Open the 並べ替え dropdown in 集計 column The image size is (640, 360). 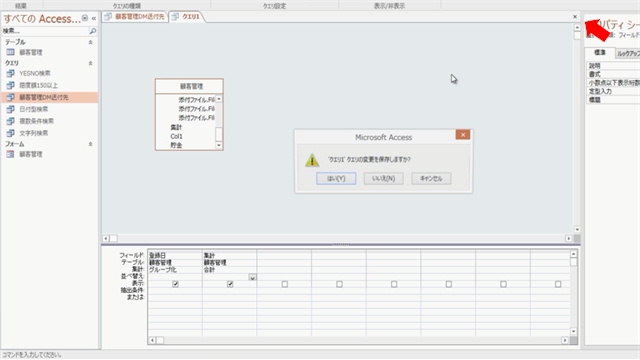point(253,277)
